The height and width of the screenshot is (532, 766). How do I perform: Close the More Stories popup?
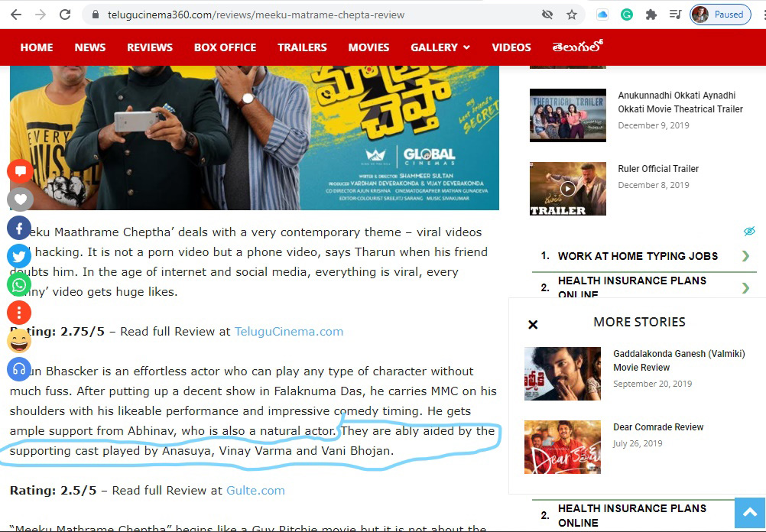click(x=533, y=324)
